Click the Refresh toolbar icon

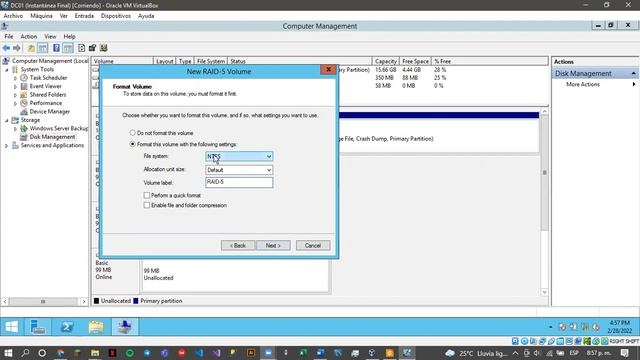coord(82,48)
